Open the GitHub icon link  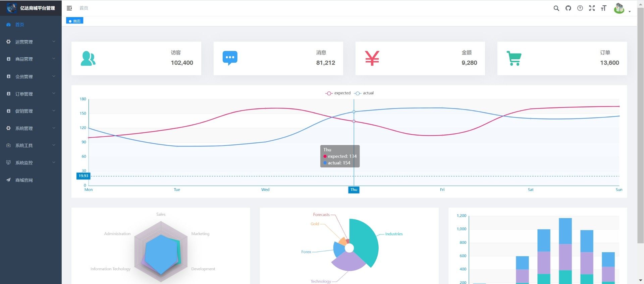pos(568,8)
